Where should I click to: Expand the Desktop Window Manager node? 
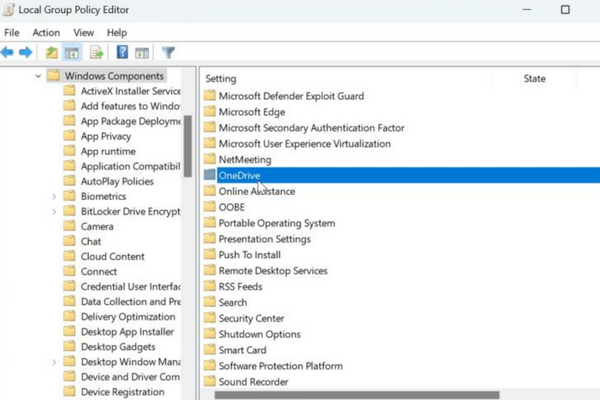(54, 362)
